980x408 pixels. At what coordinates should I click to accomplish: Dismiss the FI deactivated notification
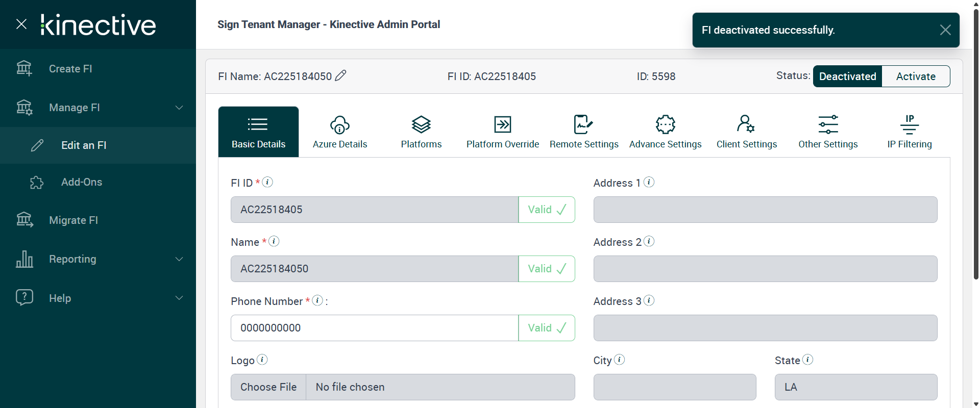tap(945, 30)
